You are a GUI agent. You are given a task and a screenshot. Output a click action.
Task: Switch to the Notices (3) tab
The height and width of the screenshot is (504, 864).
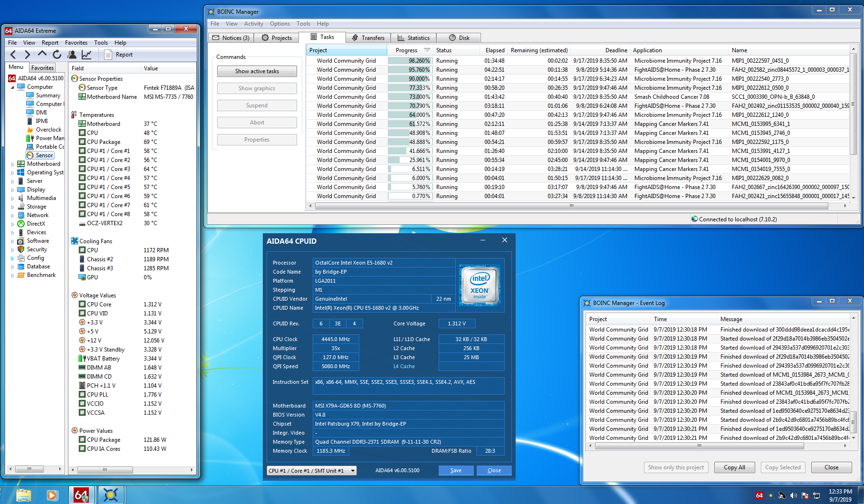(230, 38)
